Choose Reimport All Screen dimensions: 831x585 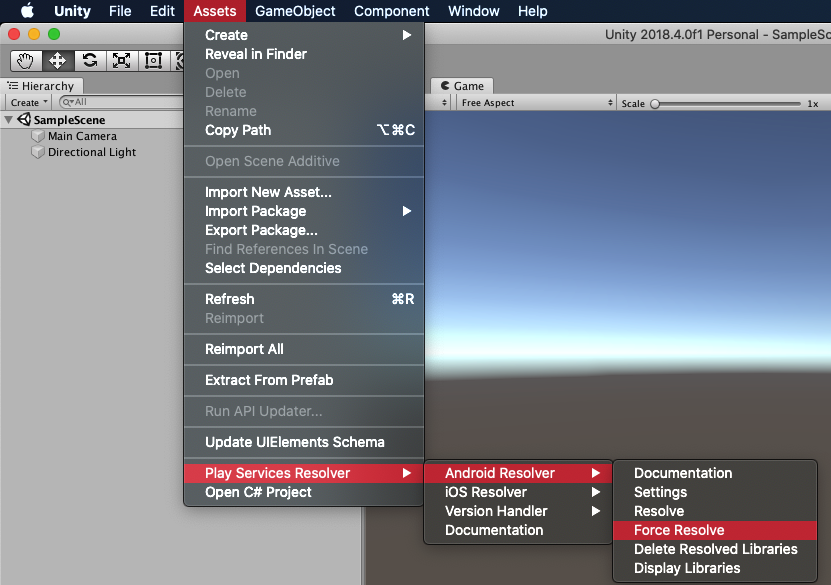tap(304, 349)
